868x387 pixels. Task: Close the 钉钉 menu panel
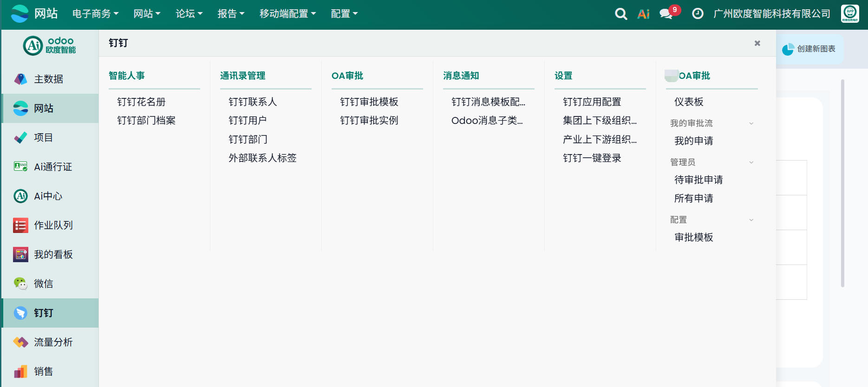click(757, 43)
